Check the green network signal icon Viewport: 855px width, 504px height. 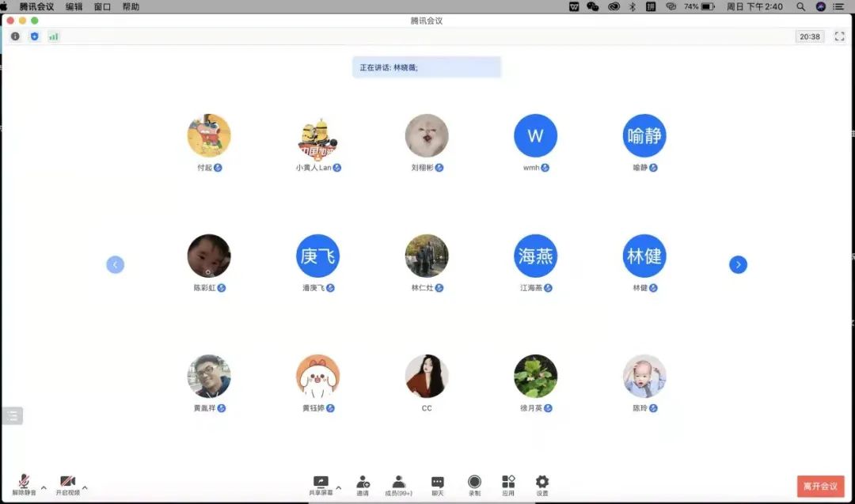[x=54, y=36]
